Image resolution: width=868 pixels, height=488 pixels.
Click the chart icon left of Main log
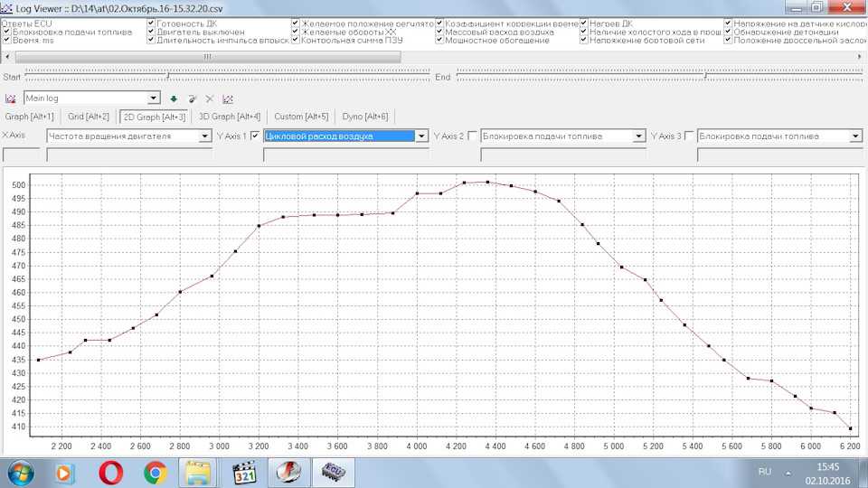[11, 99]
